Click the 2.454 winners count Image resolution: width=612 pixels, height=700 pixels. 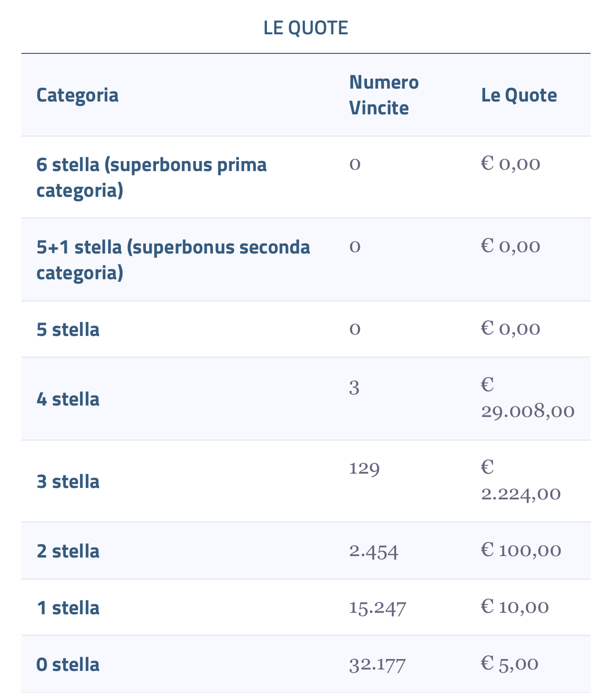click(374, 551)
